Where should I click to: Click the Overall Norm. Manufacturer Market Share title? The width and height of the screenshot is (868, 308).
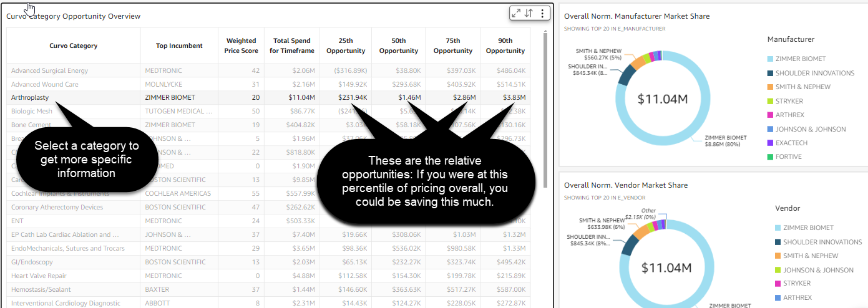click(x=636, y=16)
